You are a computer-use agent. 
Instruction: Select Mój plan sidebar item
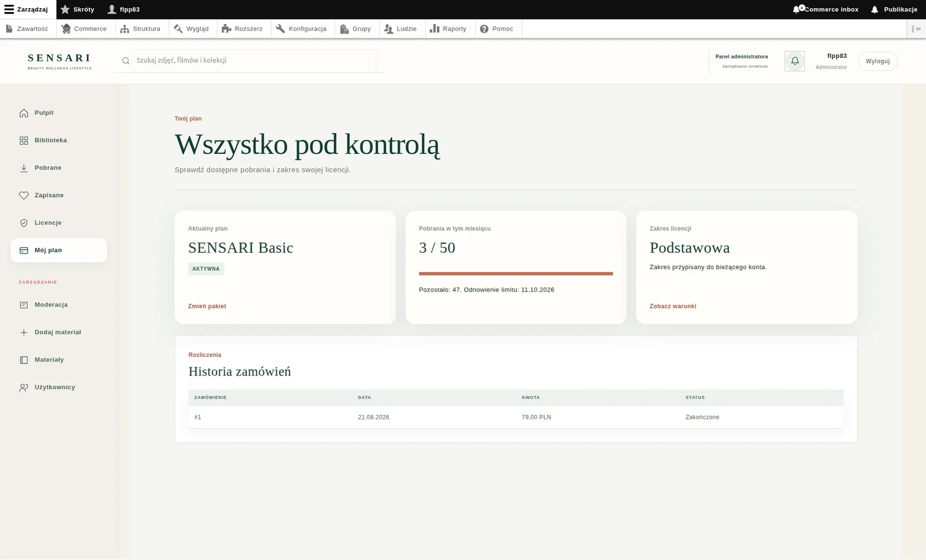(58, 250)
